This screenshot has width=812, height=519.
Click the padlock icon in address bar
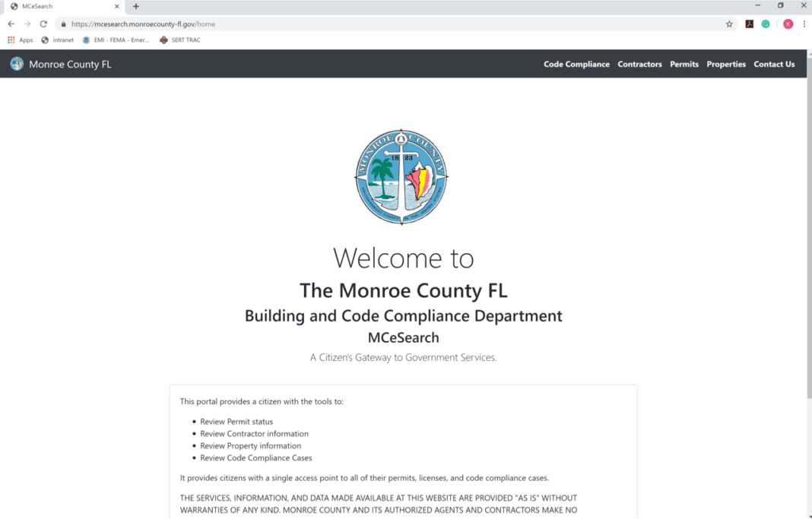[x=64, y=24]
